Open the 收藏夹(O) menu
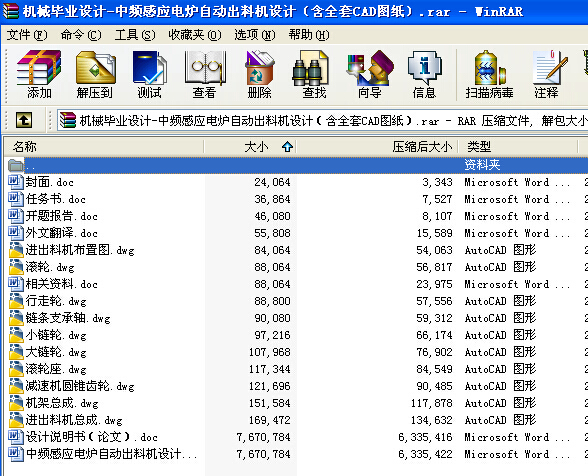The height and width of the screenshot is (476, 588). [x=195, y=35]
